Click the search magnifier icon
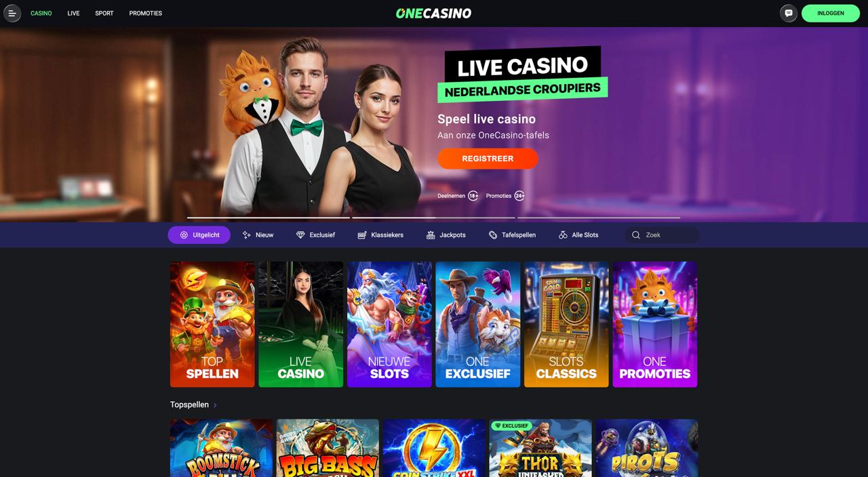This screenshot has height=477, width=868. [635, 235]
